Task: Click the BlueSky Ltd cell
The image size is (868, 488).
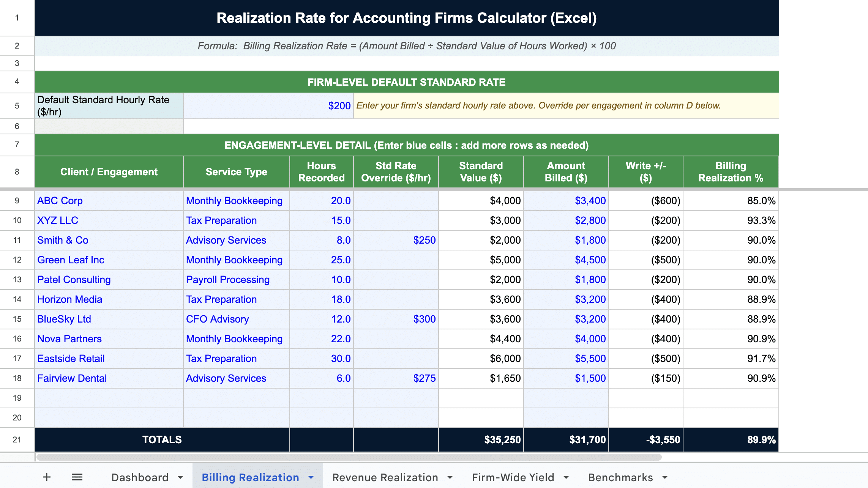Action: (x=109, y=319)
